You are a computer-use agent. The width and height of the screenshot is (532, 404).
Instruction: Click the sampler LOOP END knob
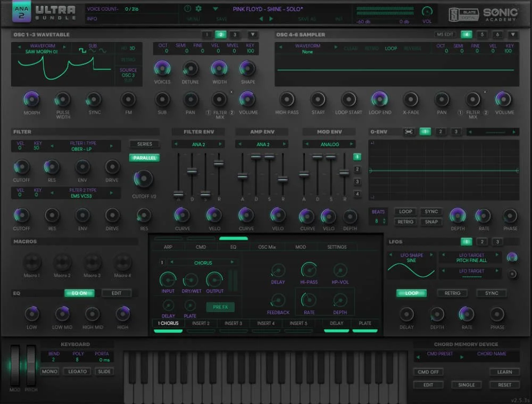(x=380, y=99)
